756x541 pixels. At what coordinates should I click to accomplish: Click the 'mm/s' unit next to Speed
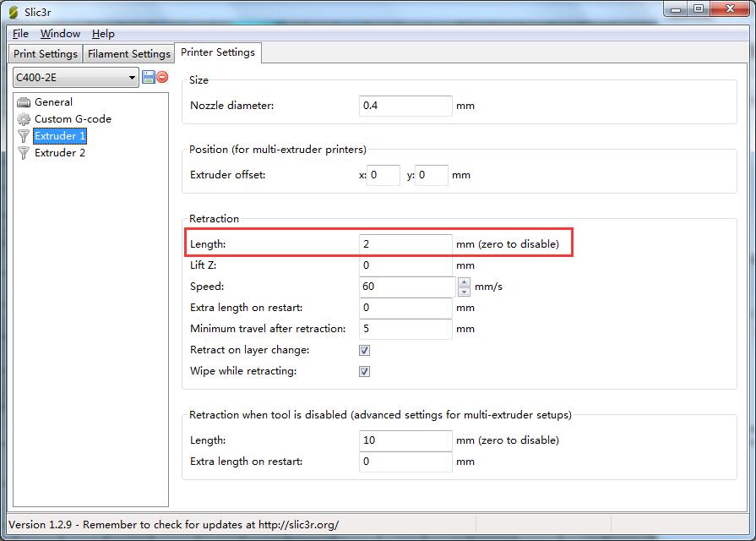click(x=488, y=287)
